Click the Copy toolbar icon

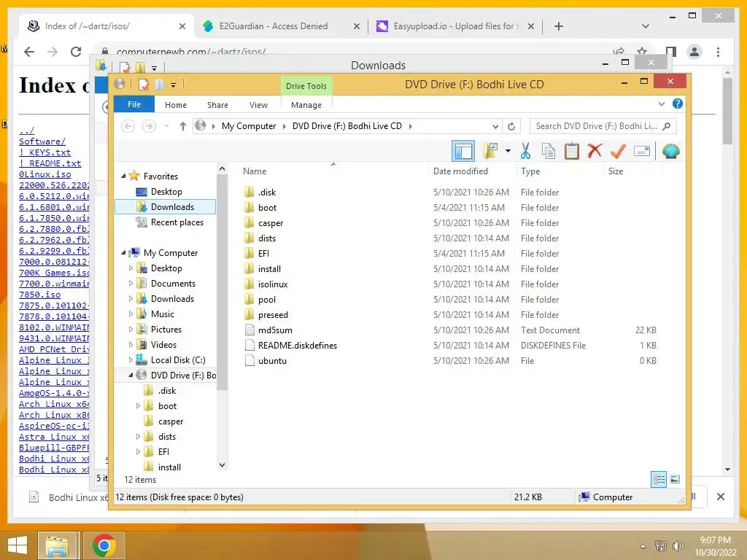(x=549, y=151)
